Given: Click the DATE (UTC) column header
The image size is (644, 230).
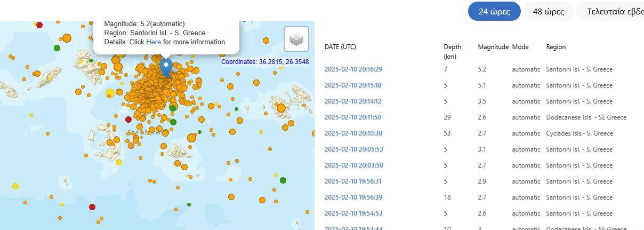Looking at the screenshot, I should tap(340, 47).
